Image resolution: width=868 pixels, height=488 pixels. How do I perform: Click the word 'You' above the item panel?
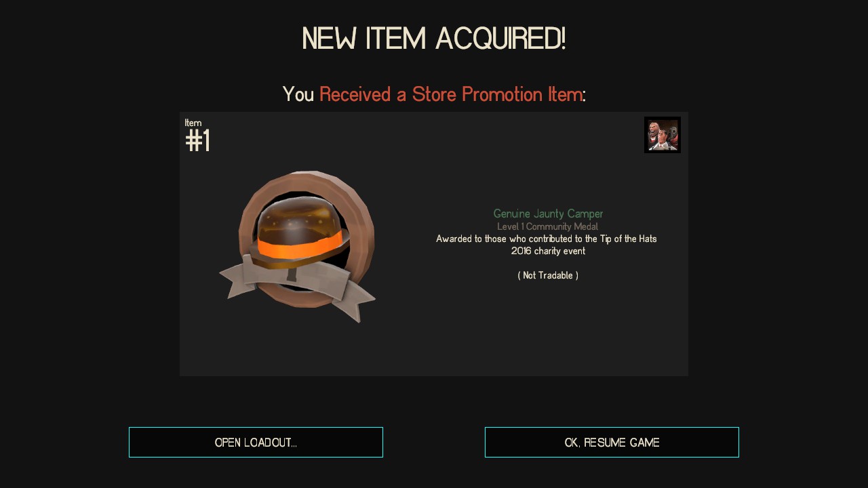pos(298,94)
